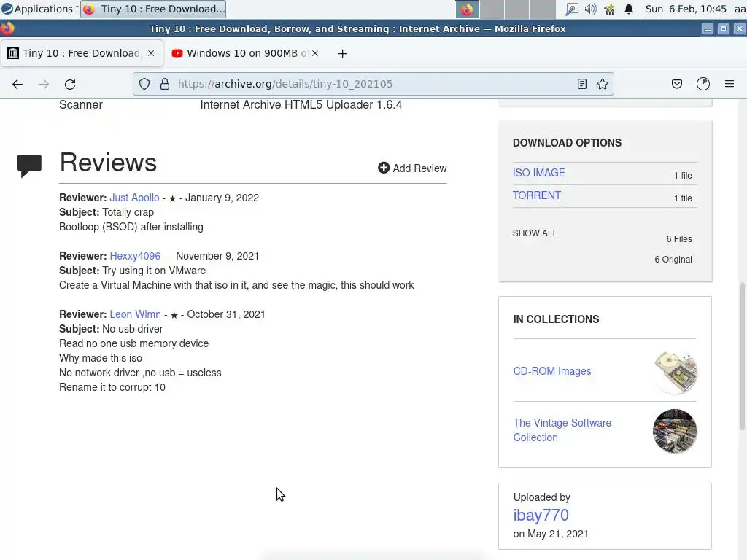Viewport: 747px width, 560px height.
Task: Open the Firefox account icon
Action: point(703,84)
